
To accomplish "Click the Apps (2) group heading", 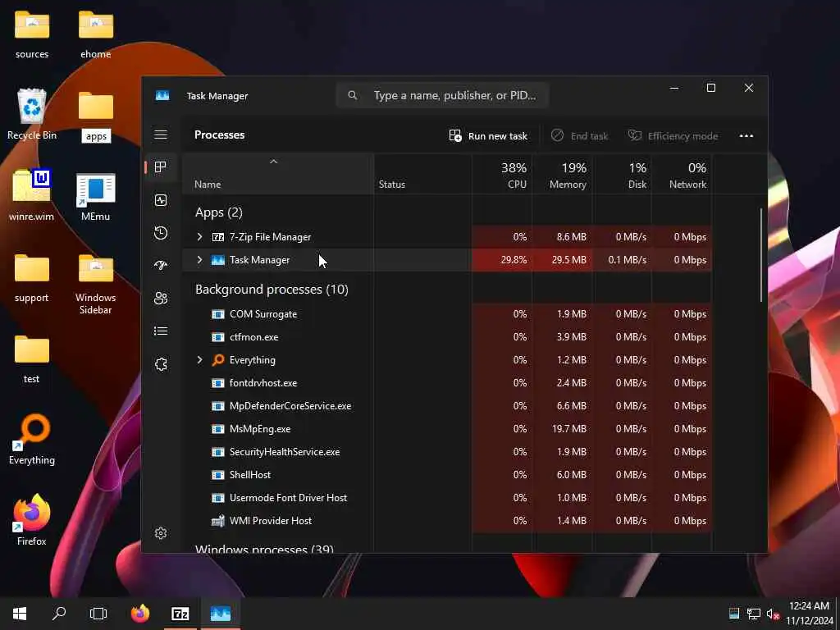I will (x=218, y=212).
